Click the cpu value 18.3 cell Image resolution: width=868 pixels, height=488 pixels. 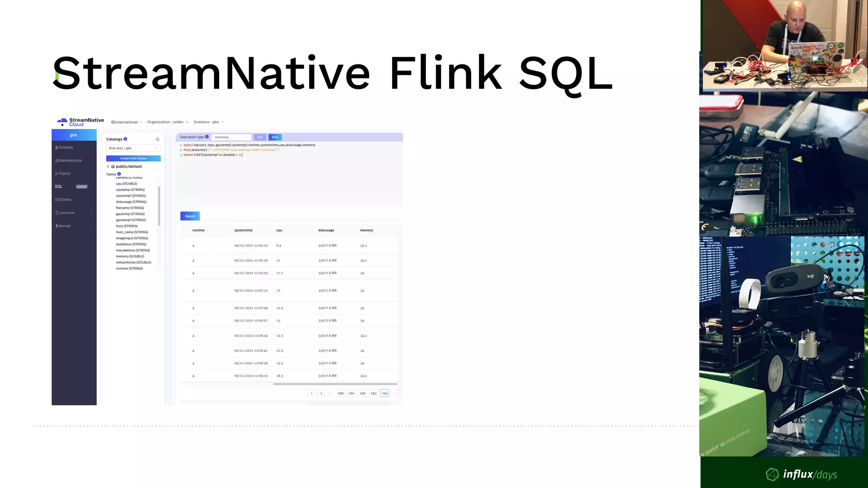pos(280,376)
